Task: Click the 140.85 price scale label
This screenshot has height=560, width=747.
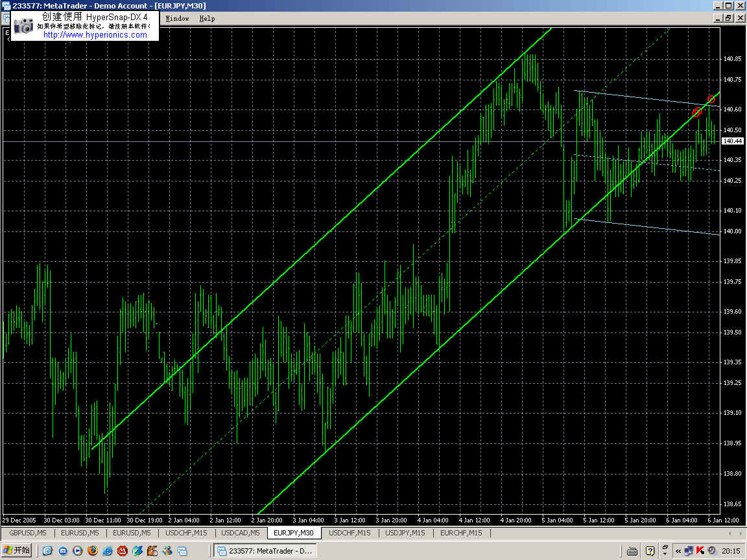Action: tap(732, 59)
